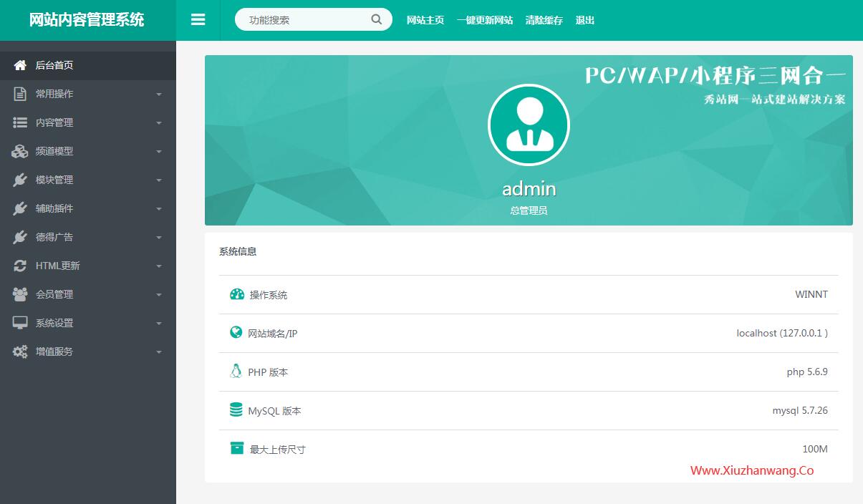Click the refresh icon for HTML更新
Image resolution: width=863 pixels, height=504 pixels.
click(20, 266)
